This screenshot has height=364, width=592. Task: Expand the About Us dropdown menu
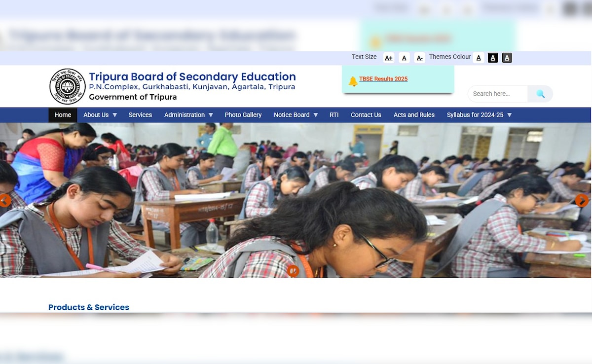click(100, 115)
